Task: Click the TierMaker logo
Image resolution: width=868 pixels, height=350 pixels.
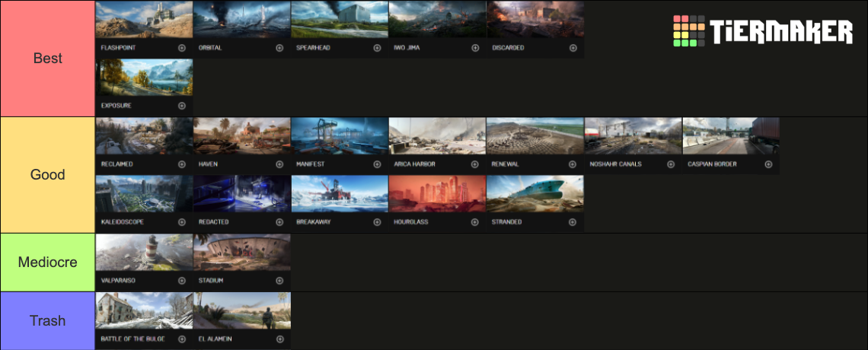Action: 763,31
